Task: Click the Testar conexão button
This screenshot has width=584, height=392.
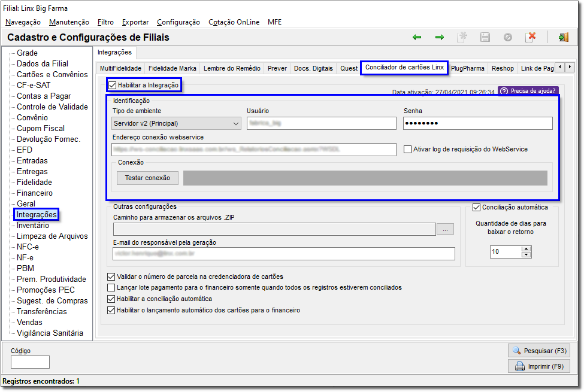Action: [x=147, y=178]
